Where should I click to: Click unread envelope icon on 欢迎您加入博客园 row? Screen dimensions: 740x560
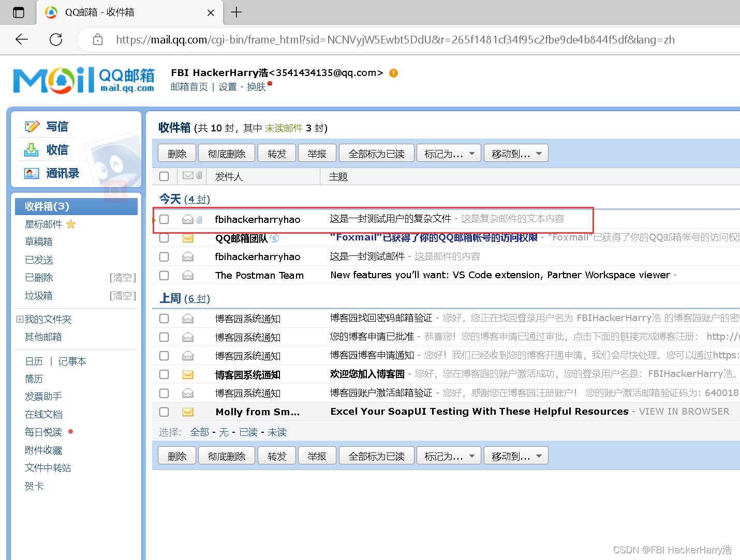pos(188,374)
